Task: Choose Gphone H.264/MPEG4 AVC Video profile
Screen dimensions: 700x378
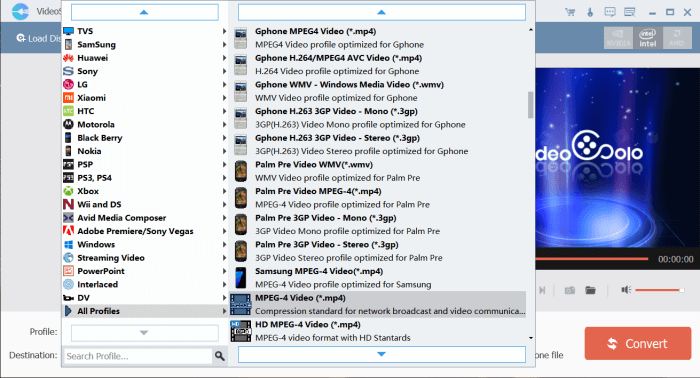Action: [x=378, y=65]
